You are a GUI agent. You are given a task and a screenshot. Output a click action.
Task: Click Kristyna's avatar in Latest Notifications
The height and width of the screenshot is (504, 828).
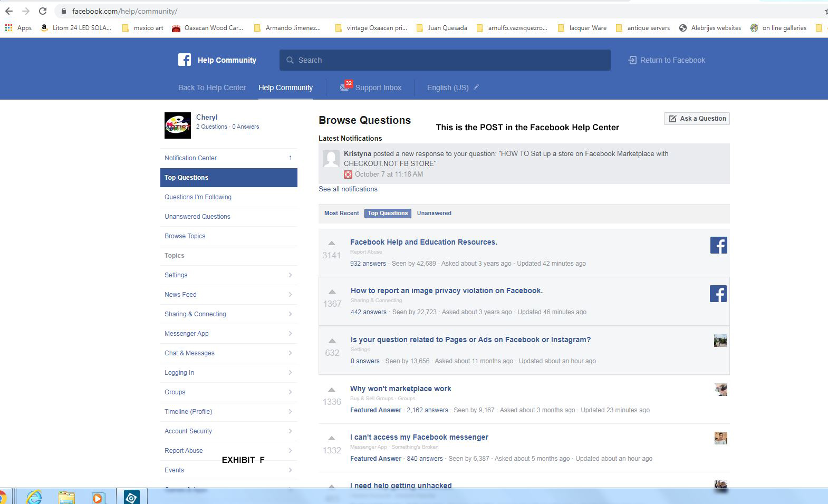[331, 158]
